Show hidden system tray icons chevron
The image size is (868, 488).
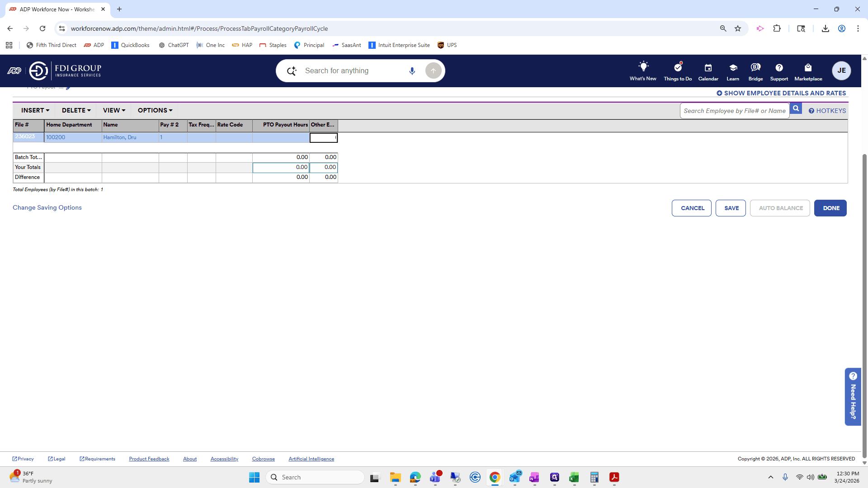(771, 477)
